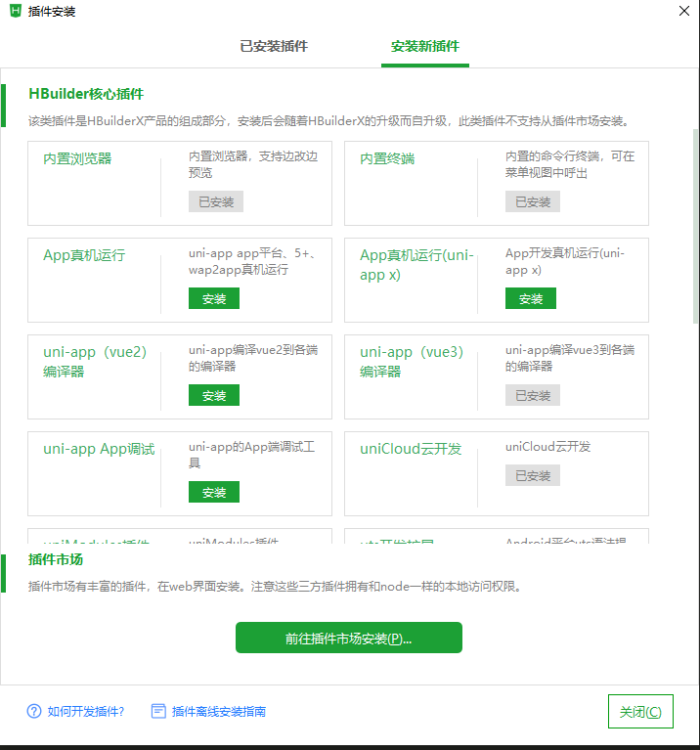Click 已安装 button for 内置终端
700x750 pixels.
click(x=533, y=201)
